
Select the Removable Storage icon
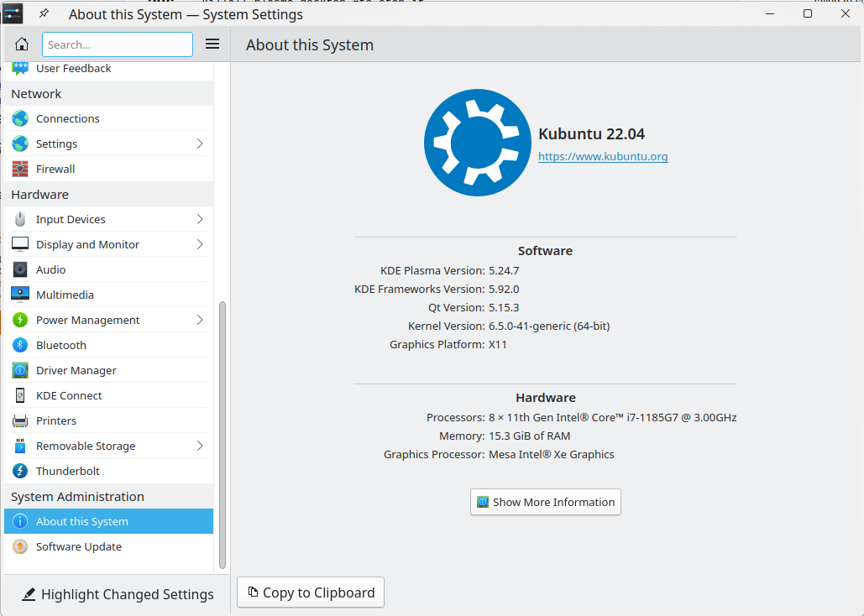pos(20,446)
